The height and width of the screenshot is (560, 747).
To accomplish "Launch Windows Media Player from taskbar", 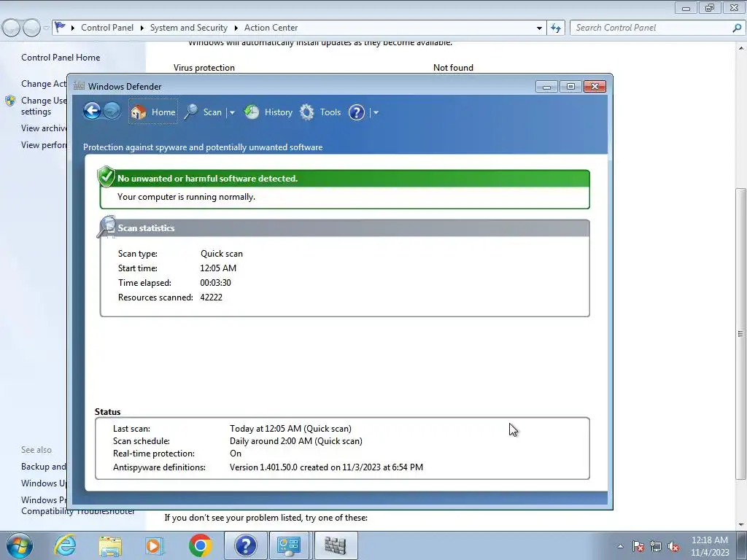I will 154,545.
